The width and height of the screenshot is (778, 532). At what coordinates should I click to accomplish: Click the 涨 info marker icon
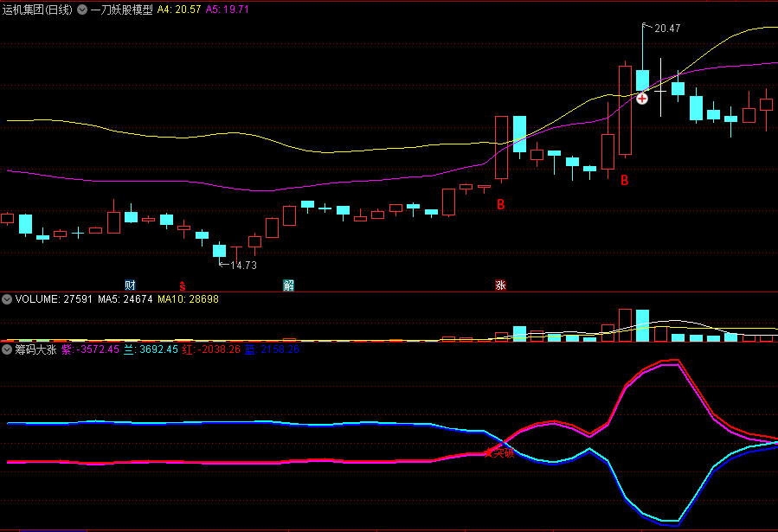click(x=500, y=285)
